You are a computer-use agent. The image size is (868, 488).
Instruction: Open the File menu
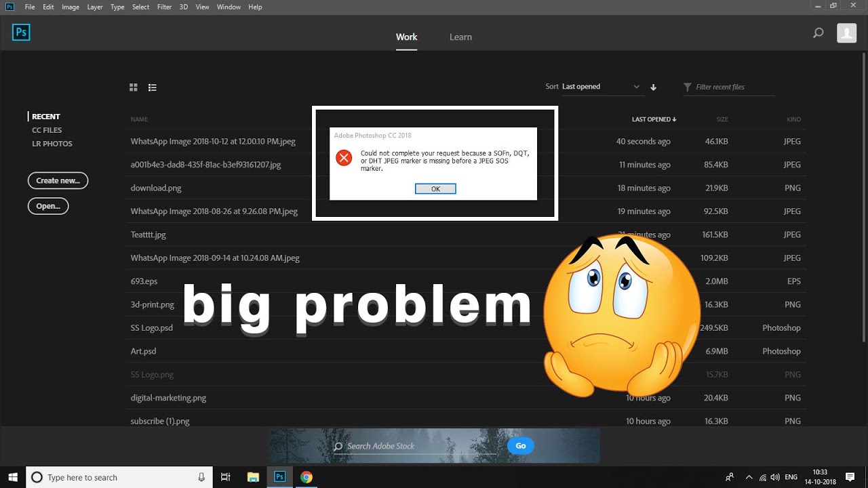(30, 7)
